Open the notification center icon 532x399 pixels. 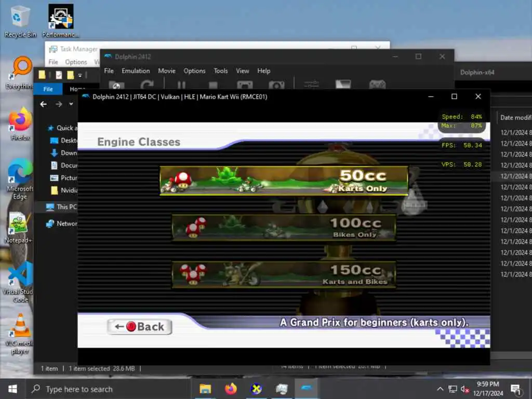pos(516,389)
